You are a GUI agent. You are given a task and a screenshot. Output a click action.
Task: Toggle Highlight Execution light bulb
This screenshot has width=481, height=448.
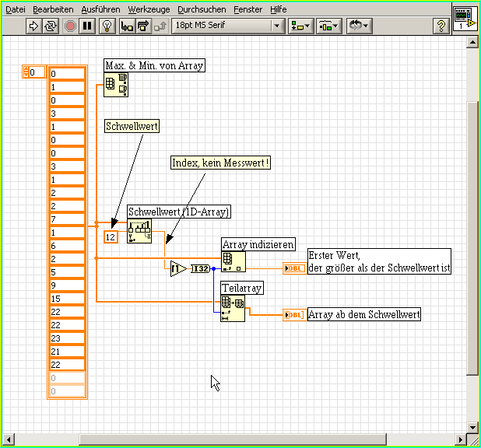pos(107,26)
